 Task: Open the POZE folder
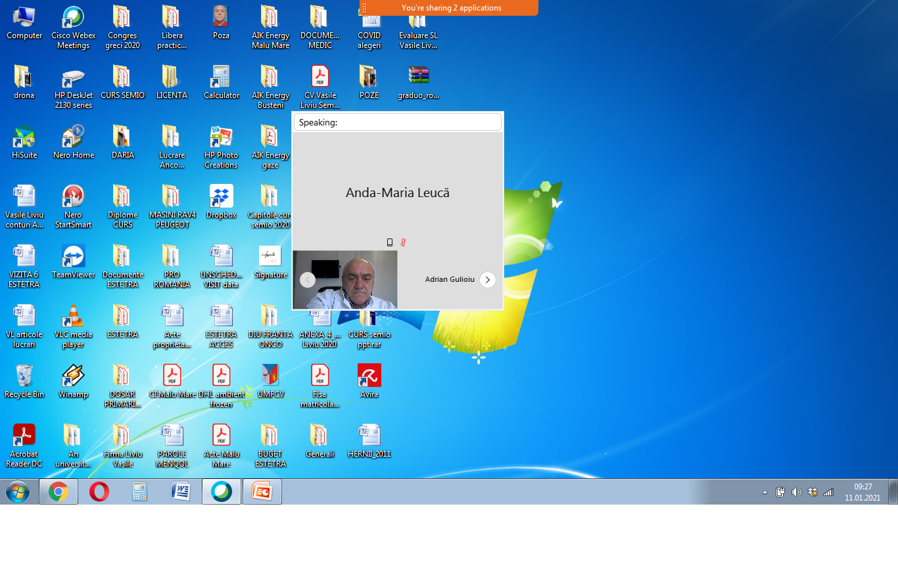pyautogui.click(x=369, y=82)
